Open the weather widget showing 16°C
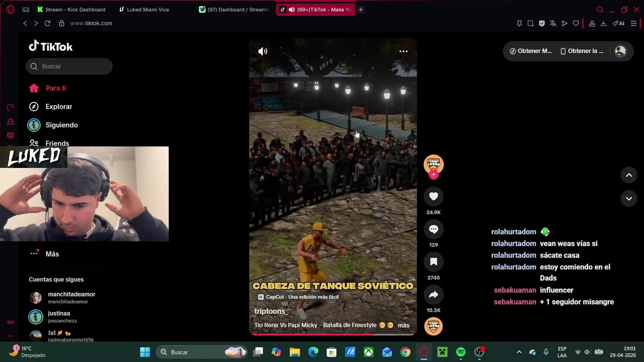 [x=28, y=352]
